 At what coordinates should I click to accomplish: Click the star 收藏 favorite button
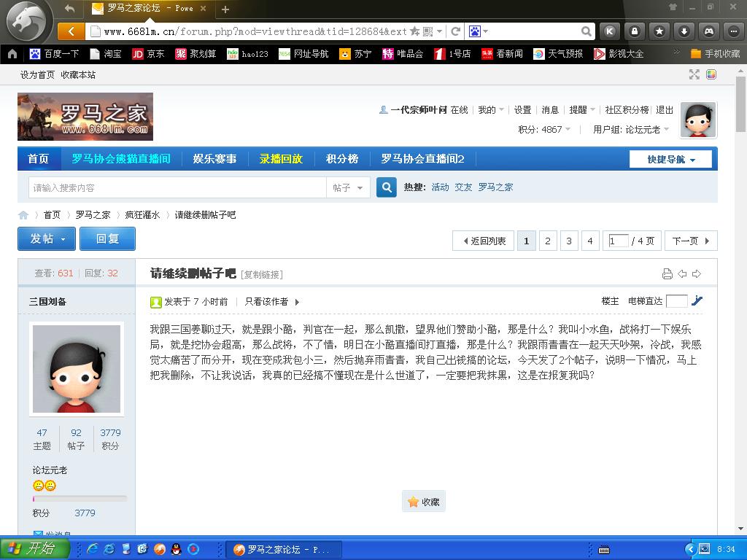point(424,502)
